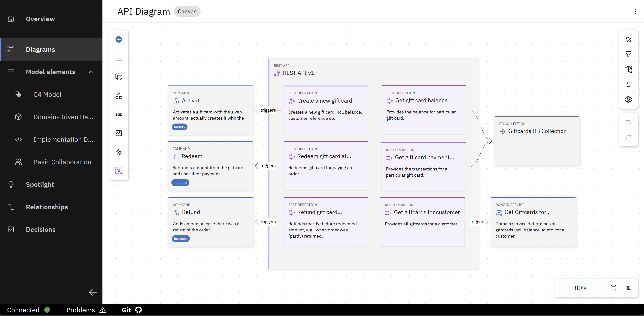Viewport: 644px width, 316px height.
Task: Click the instance tag on Redeem
Action: coord(180,183)
